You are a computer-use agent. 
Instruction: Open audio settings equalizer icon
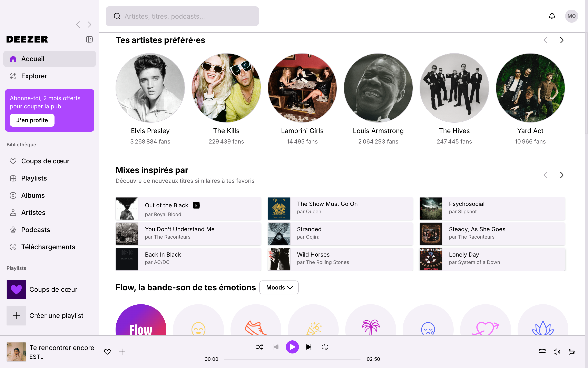(571, 352)
